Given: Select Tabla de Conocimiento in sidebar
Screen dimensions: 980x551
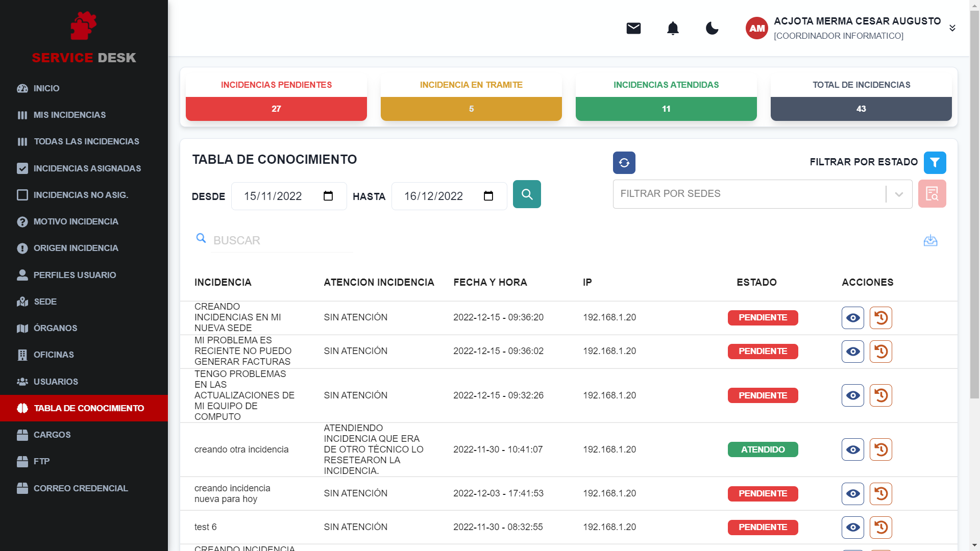Looking at the screenshot, I should [x=88, y=408].
